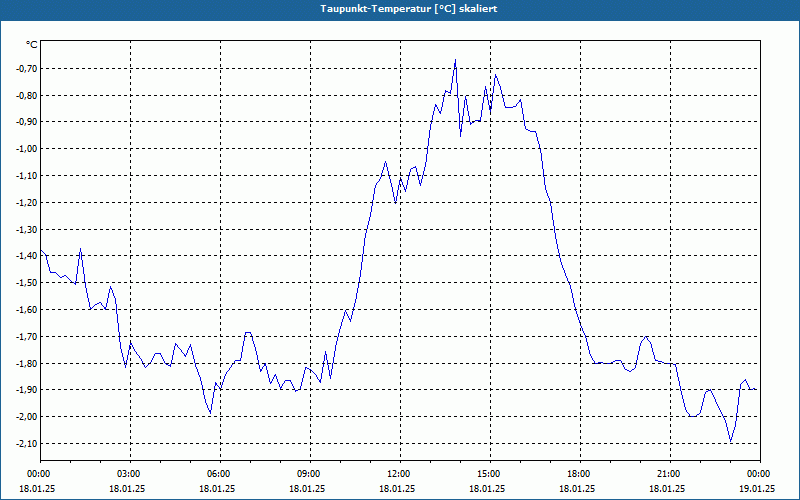Viewport: 800px width, 500px height.
Task: Click the -1,00 y-axis value
Action: (x=27, y=149)
